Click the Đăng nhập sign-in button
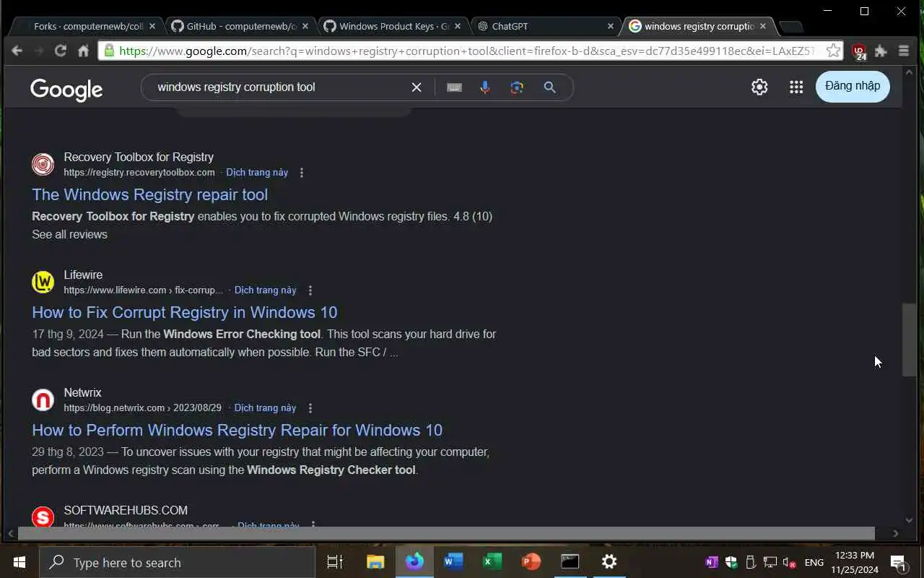The width and height of the screenshot is (924, 578). [x=853, y=86]
